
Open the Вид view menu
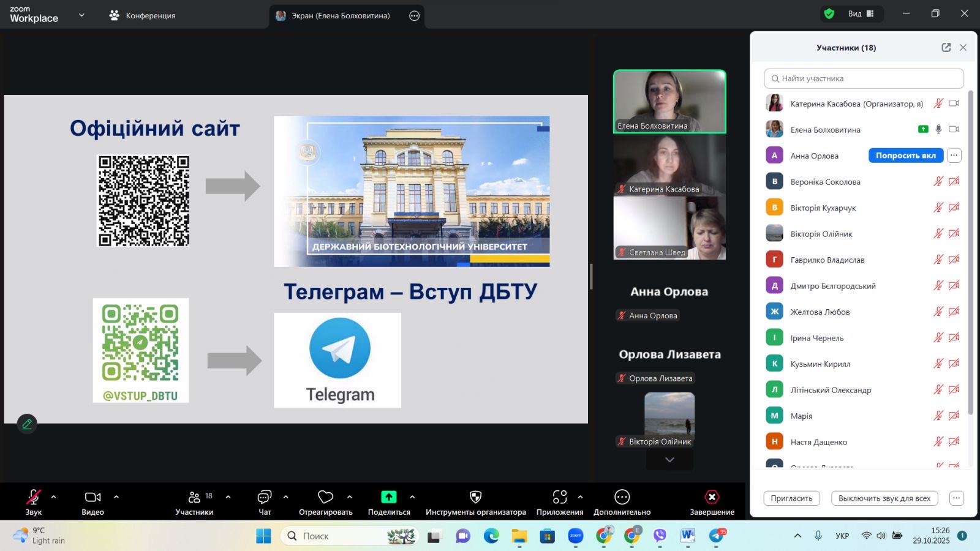pyautogui.click(x=861, y=14)
